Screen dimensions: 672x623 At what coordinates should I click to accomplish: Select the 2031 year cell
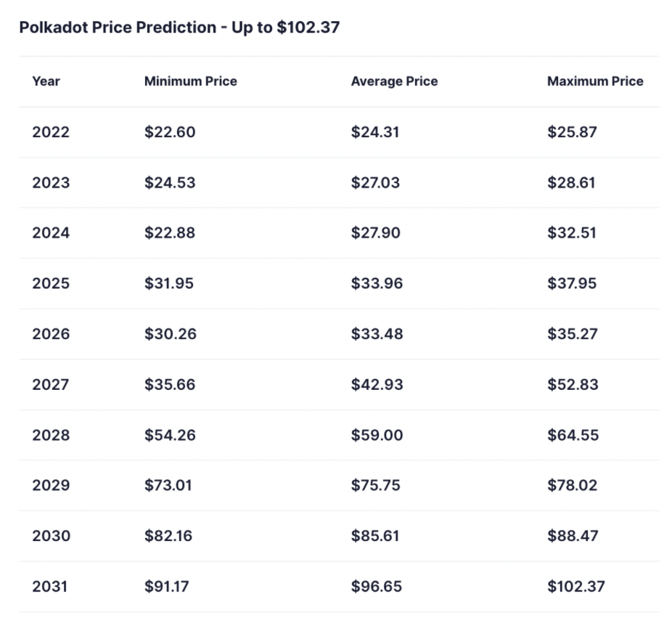(50, 586)
